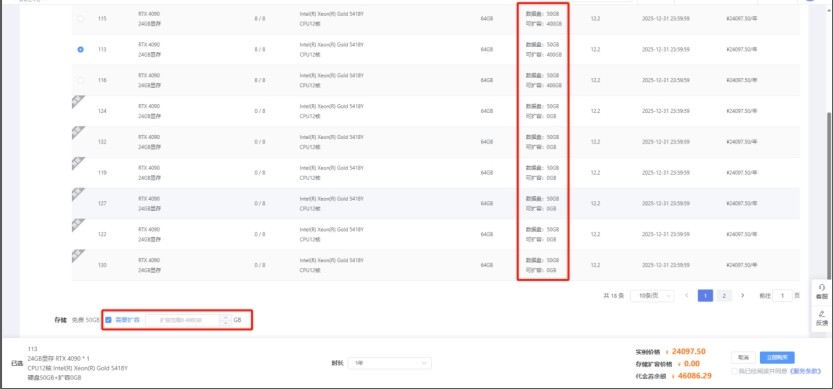The height and width of the screenshot is (389, 833).
Task: Click the expansion size stepper arrows
Action: pos(225,320)
